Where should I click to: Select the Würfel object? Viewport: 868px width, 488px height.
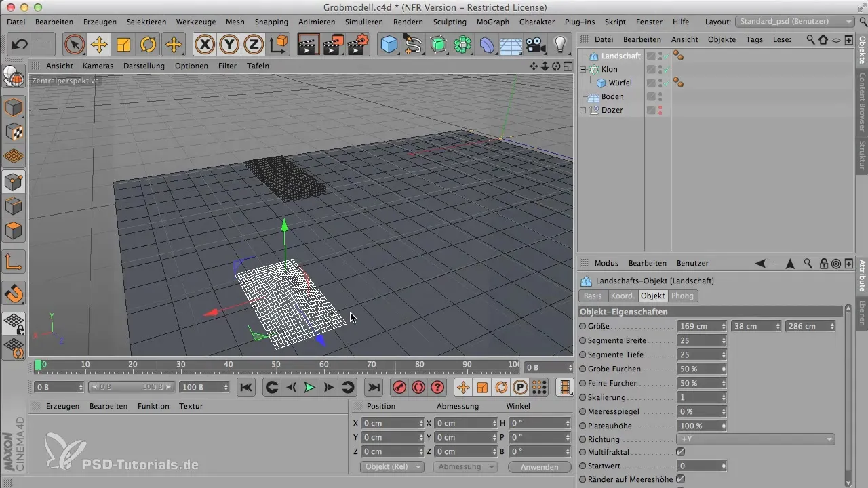[x=620, y=83]
